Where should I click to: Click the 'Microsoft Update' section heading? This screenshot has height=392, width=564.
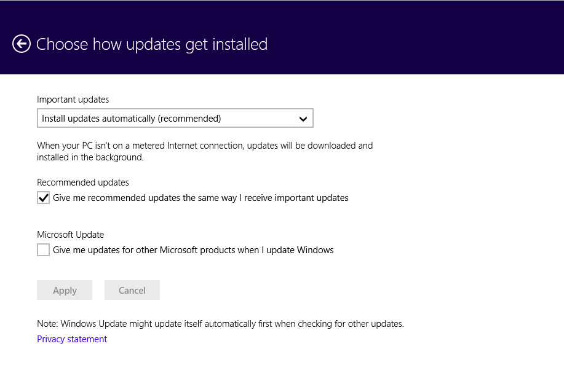(x=71, y=235)
